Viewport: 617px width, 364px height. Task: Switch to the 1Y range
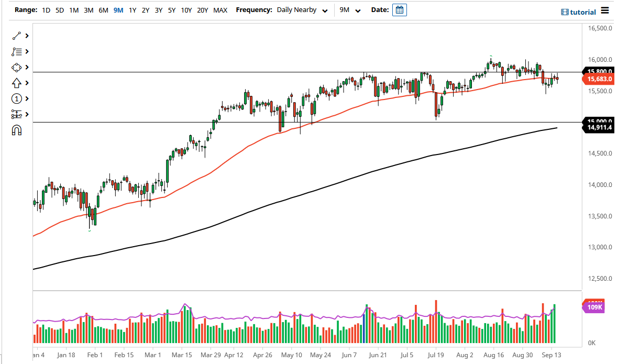(x=132, y=10)
